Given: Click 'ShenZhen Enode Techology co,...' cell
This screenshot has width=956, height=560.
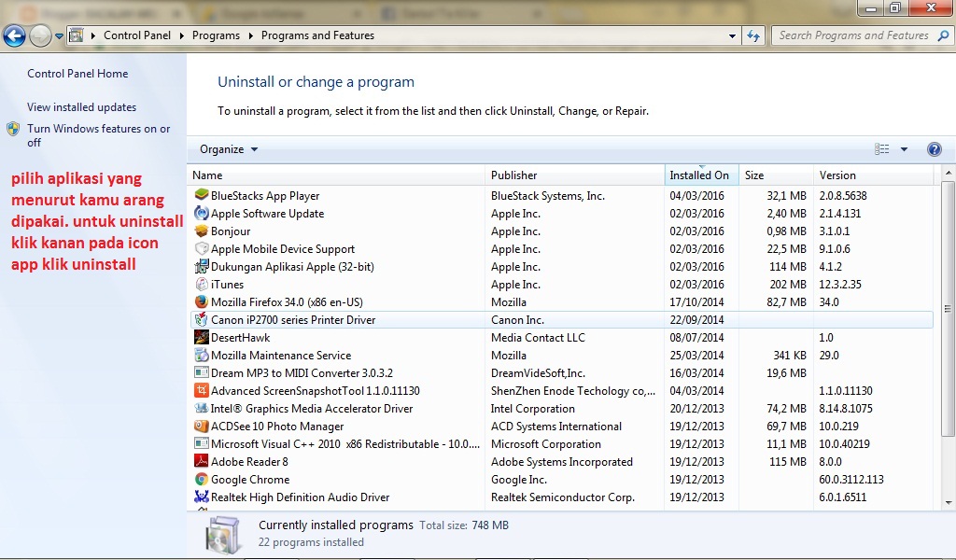Looking at the screenshot, I should pyautogui.click(x=573, y=390).
